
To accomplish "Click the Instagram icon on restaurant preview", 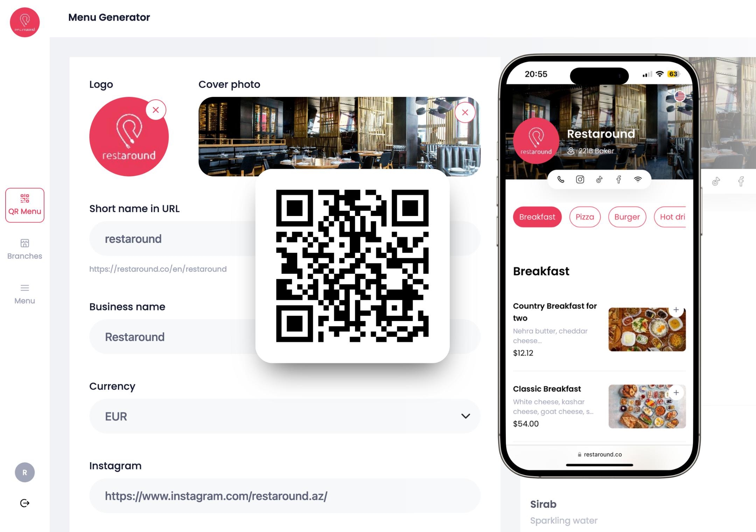I will (x=580, y=180).
